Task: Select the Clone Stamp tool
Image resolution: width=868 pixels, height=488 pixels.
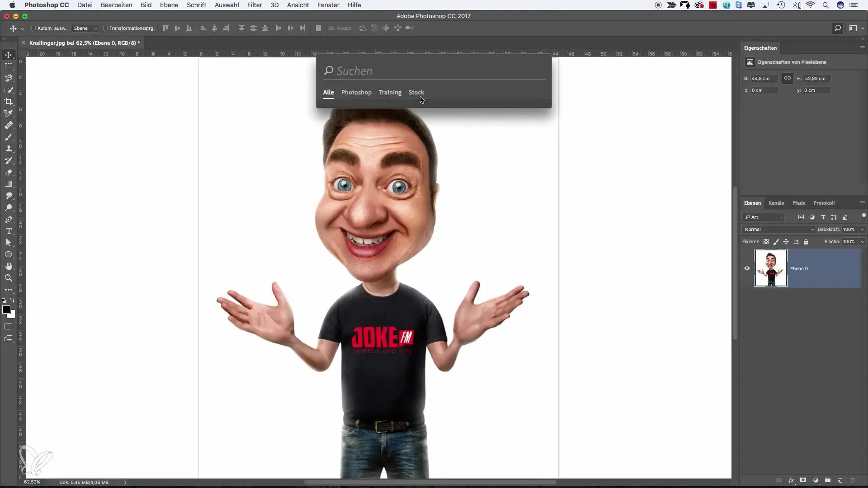Action: 9,149
